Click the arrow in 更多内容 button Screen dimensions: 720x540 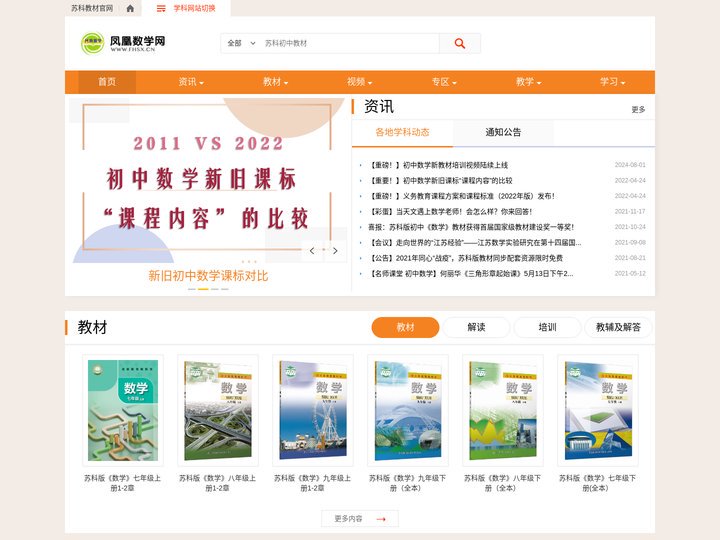(x=381, y=519)
